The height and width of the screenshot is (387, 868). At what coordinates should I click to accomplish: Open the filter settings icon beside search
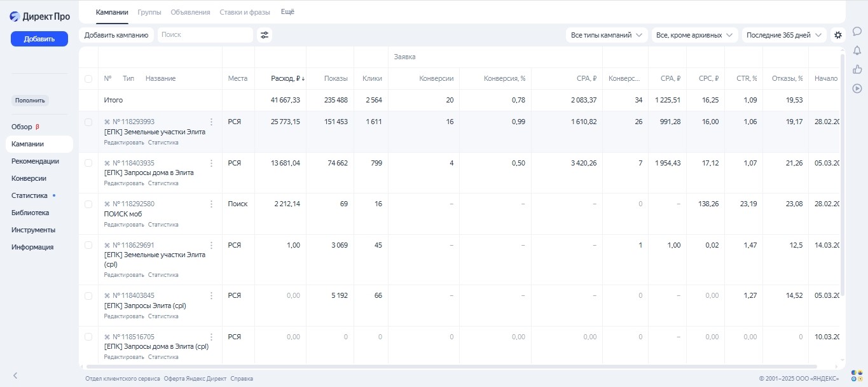(265, 35)
